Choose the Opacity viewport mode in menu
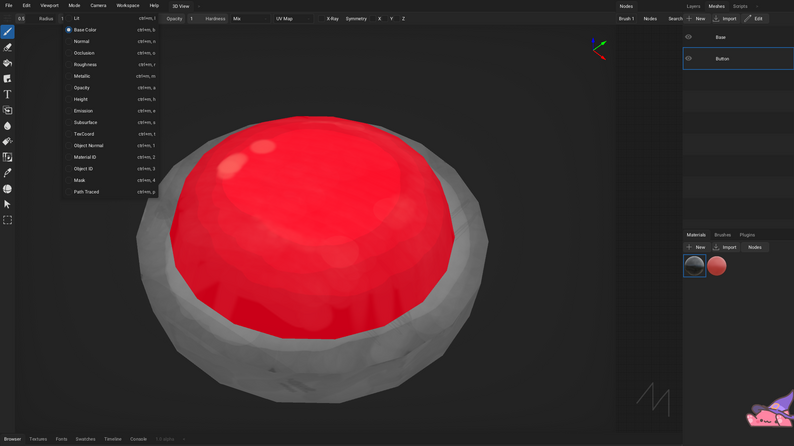794x446 pixels. pos(110,88)
